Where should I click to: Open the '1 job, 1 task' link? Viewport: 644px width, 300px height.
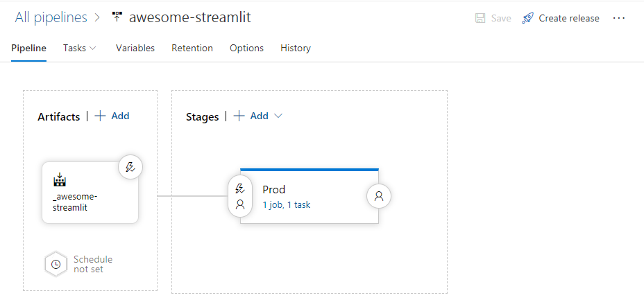click(287, 204)
